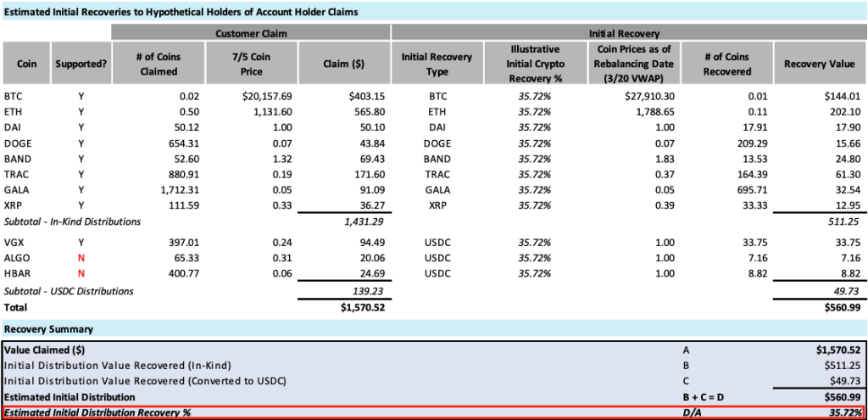Click the "Subtotal - USDC Distributions" row label
The width and height of the screenshot is (868, 420).
(69, 291)
